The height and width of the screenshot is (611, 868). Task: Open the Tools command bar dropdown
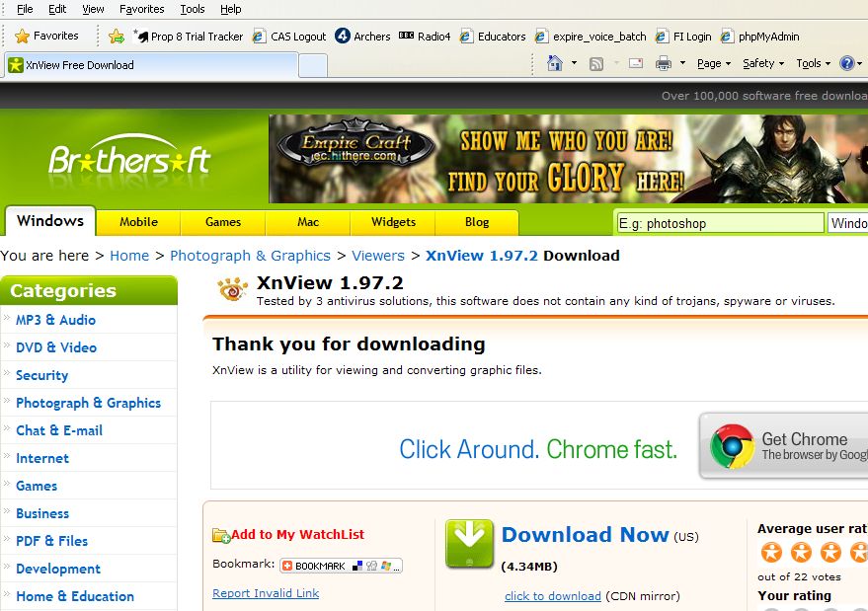point(814,63)
